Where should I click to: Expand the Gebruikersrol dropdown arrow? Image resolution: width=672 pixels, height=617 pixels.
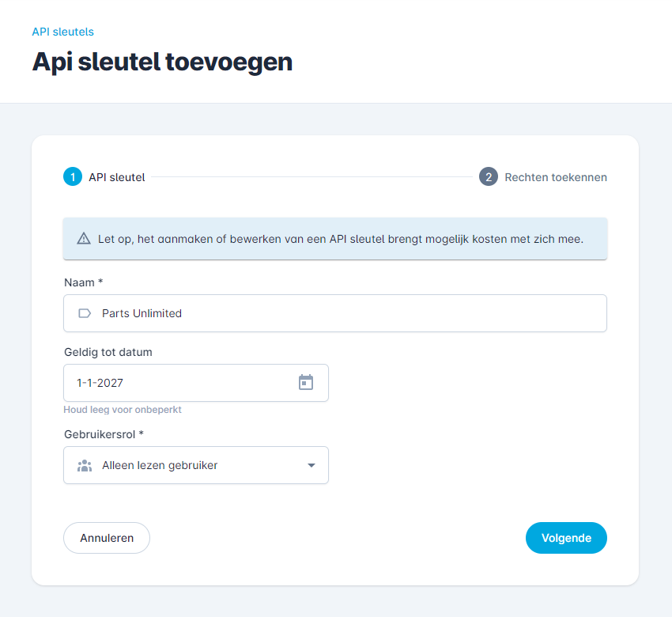[x=311, y=465]
